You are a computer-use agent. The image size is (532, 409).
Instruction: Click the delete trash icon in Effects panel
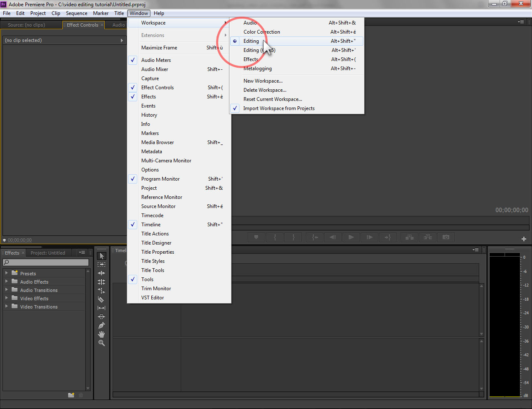[x=81, y=395]
